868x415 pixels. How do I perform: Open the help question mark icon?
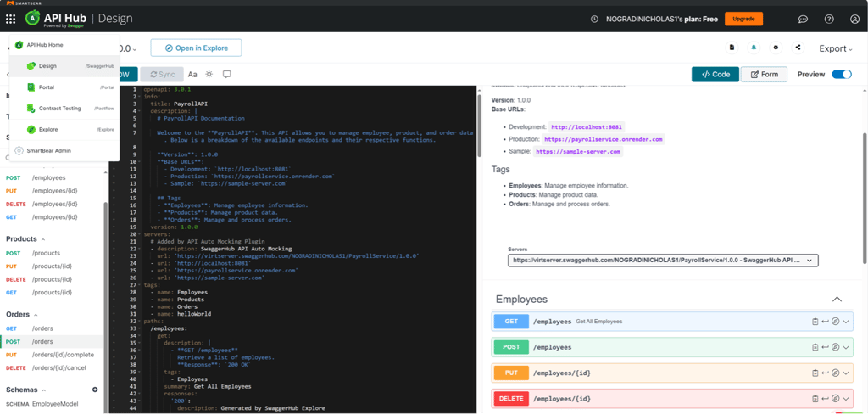[829, 19]
